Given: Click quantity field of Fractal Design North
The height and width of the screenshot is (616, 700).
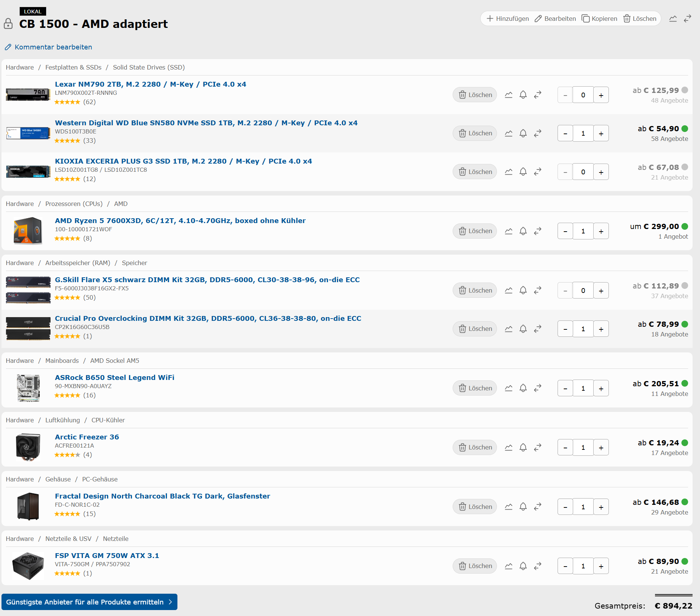Looking at the screenshot, I should pyautogui.click(x=583, y=507).
